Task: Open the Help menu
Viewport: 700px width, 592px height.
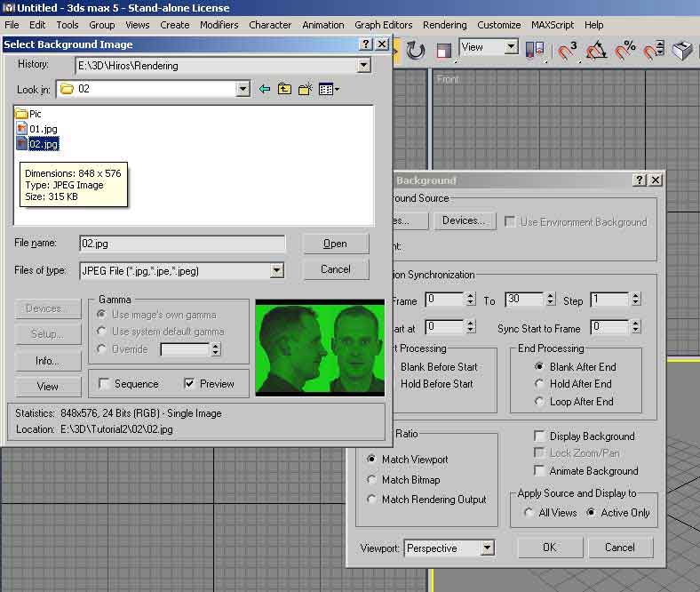Action: (x=593, y=25)
